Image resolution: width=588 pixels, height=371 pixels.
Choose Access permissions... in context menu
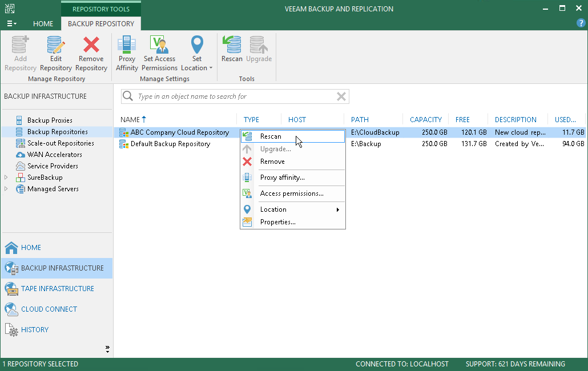[292, 193]
